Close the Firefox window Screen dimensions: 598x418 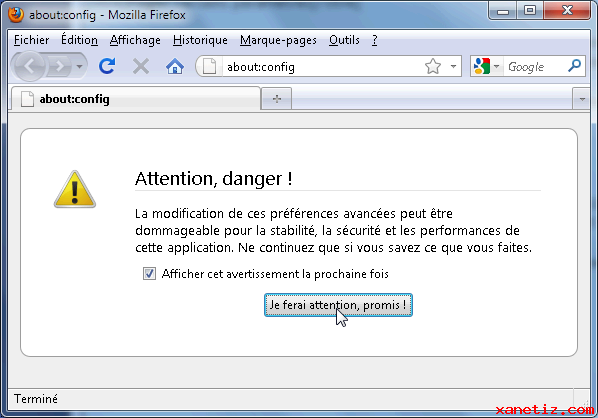pos(567,10)
